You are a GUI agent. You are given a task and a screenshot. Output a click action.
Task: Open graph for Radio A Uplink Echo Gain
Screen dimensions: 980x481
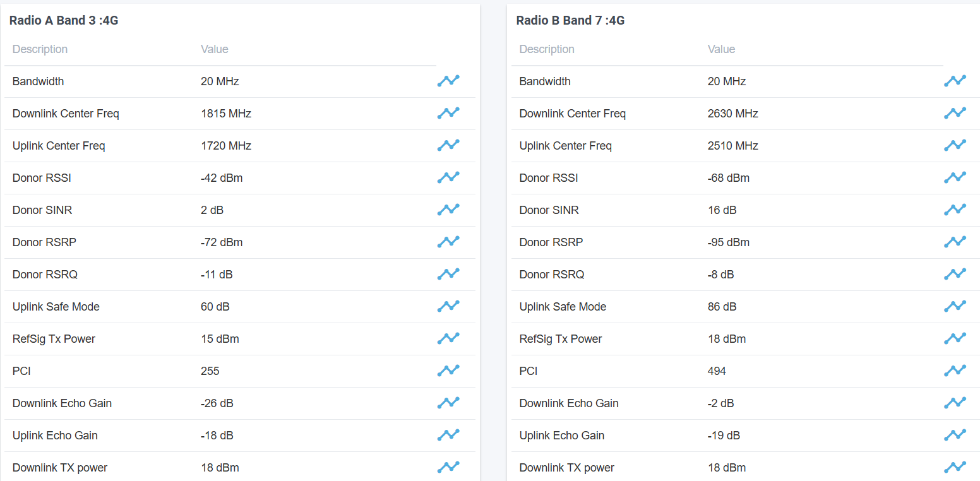[x=448, y=435]
